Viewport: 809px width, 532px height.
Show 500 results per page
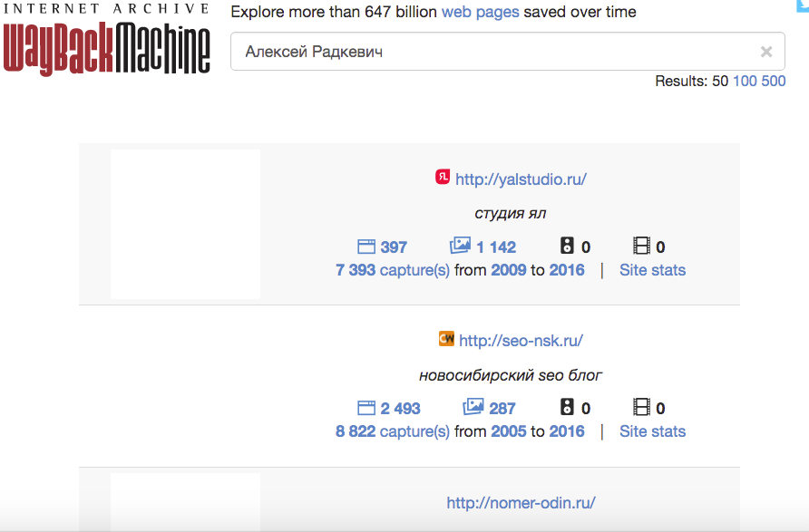click(774, 81)
